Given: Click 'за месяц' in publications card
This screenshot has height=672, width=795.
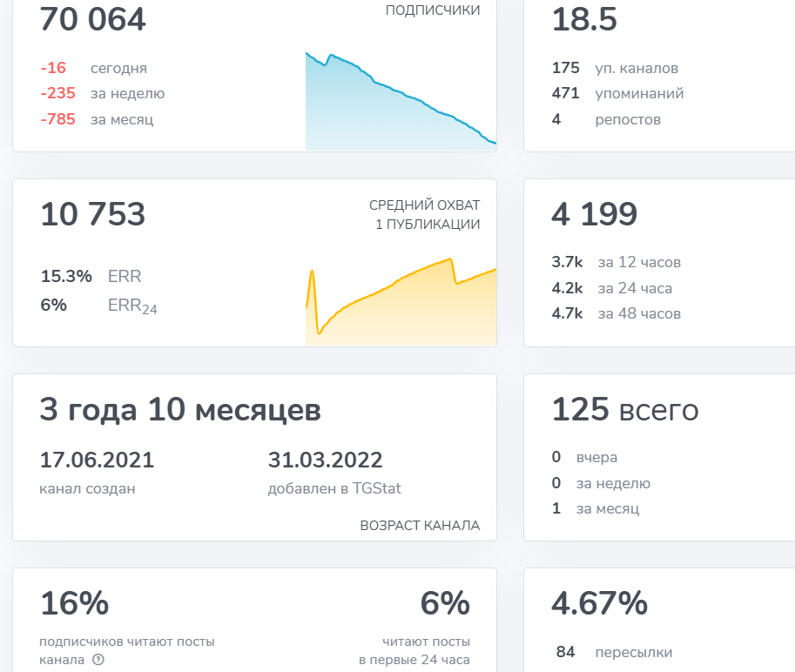Looking at the screenshot, I should [608, 508].
